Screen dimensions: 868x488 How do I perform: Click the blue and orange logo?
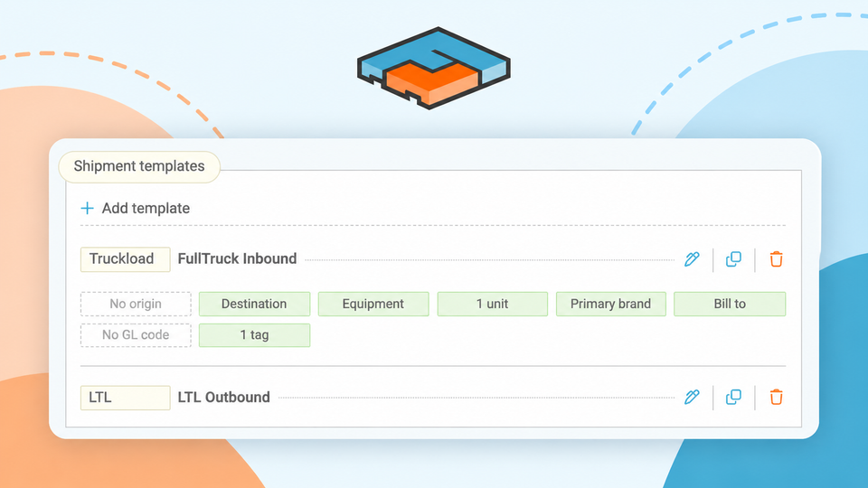433,68
